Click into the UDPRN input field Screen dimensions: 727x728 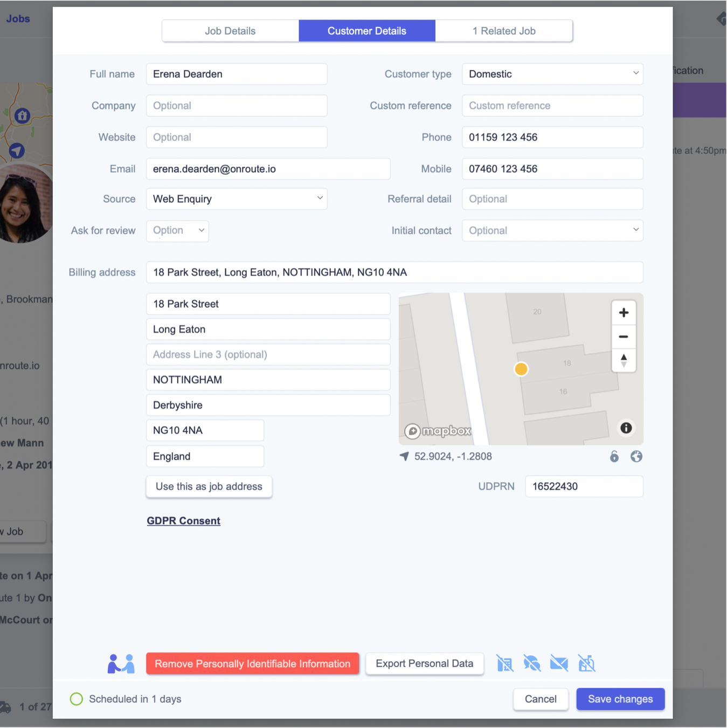[584, 486]
